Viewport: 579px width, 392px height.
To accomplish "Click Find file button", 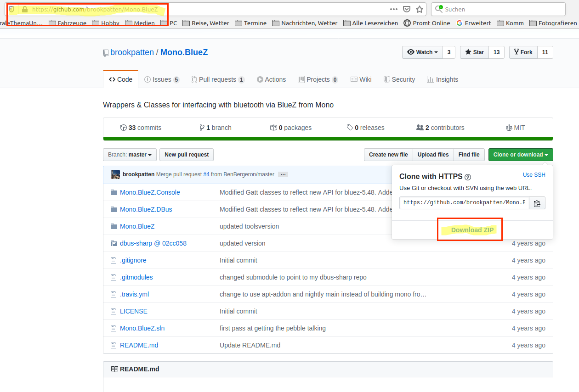I will [469, 155].
